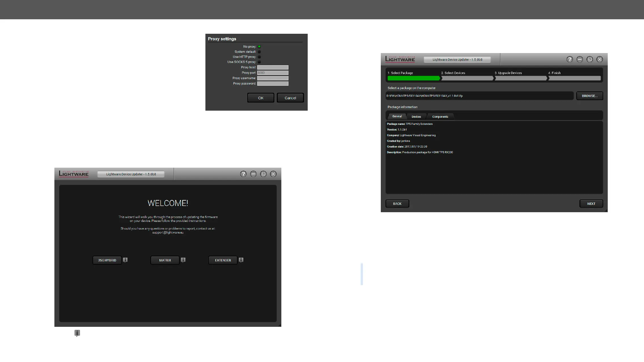This screenshot has width=644, height=362.
Task: Show info next to EXTENDER button
Action: [241, 260]
